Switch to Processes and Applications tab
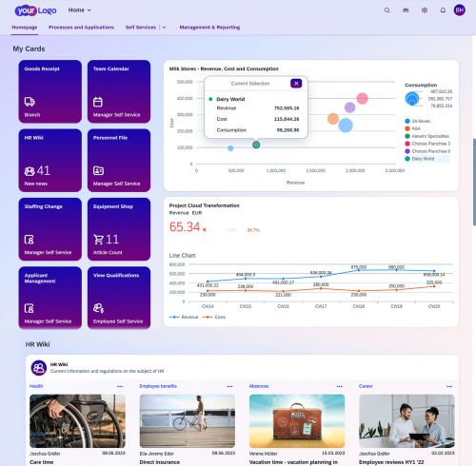This screenshot has height=466, width=476. point(81,28)
